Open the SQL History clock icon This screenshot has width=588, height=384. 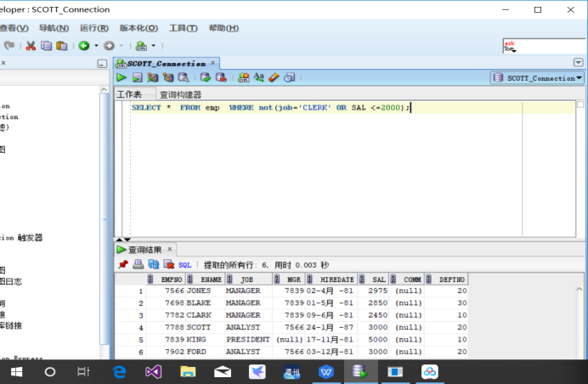(289, 77)
